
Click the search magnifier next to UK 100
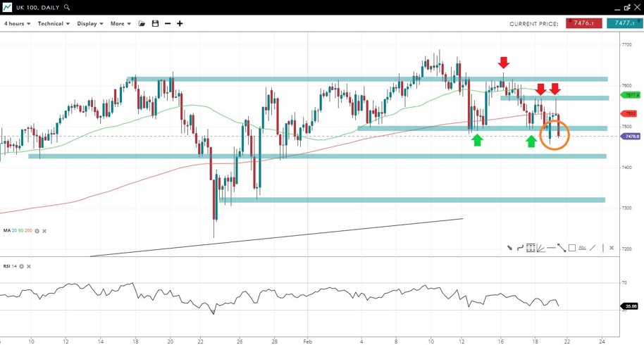tap(67, 7)
